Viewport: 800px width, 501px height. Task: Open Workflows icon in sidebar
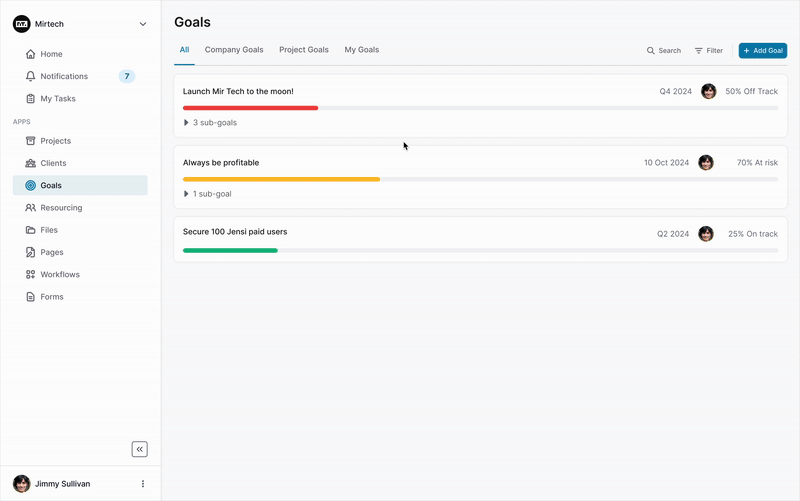(31, 274)
